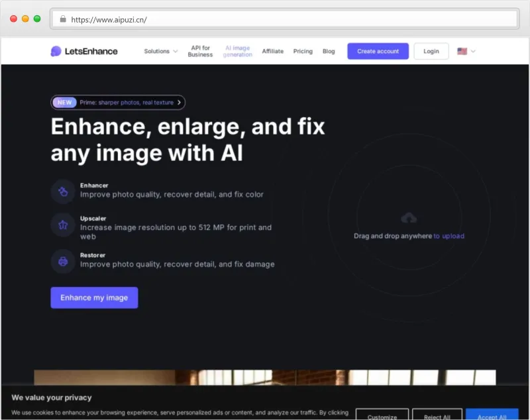This screenshot has height=420, width=530.
Task: Click the Login button
Action: coord(431,52)
